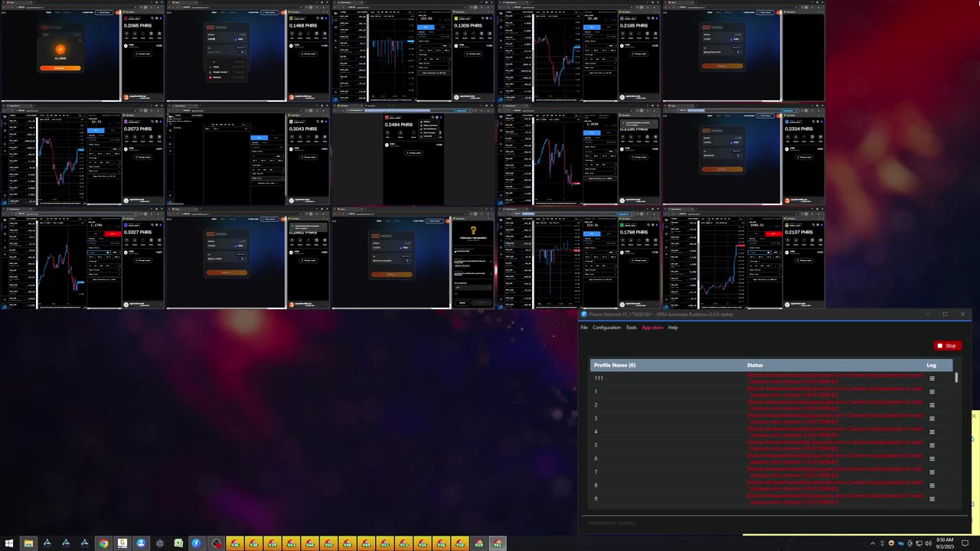Switch to browser profile 943 in taskbar
980x551 pixels.
[291, 543]
